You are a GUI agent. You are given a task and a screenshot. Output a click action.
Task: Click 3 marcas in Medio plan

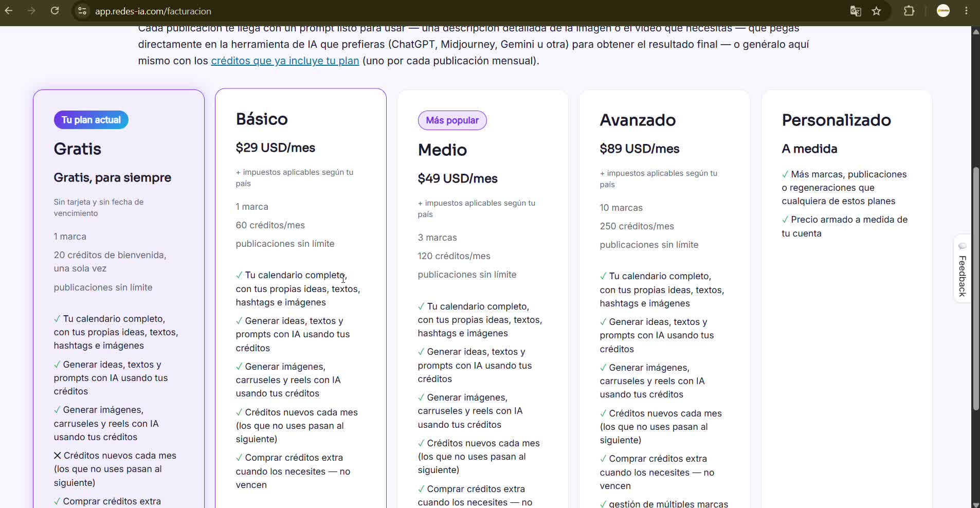[437, 238]
